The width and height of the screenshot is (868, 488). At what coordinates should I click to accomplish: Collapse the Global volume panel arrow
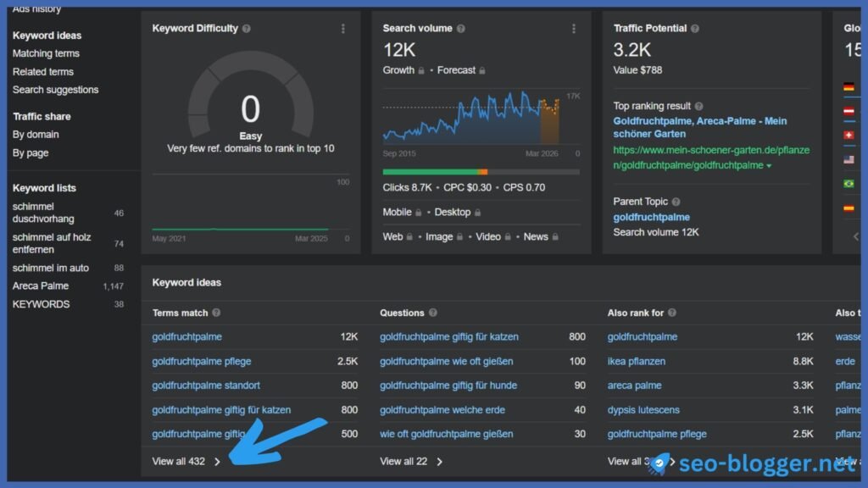[x=856, y=237]
